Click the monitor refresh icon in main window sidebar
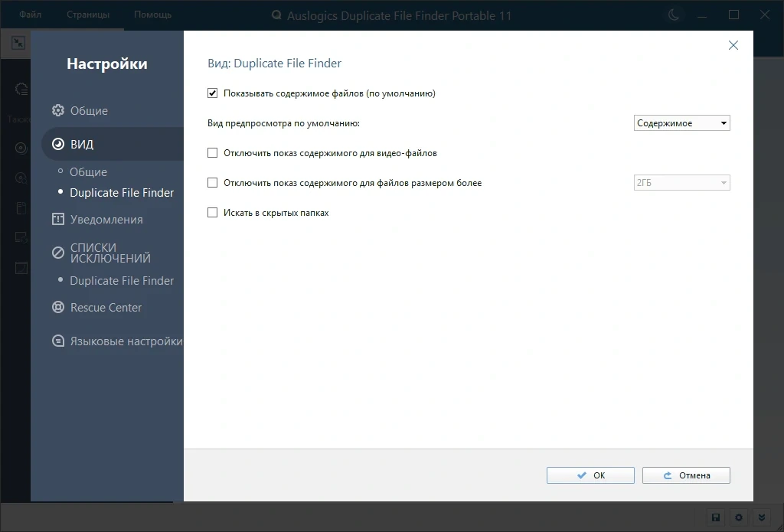Screen dimensions: 784x532 21,238
